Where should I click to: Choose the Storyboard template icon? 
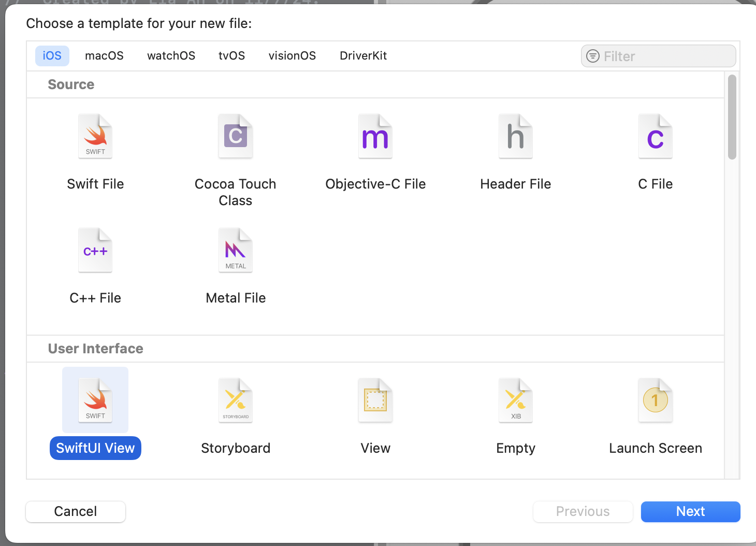(x=236, y=400)
